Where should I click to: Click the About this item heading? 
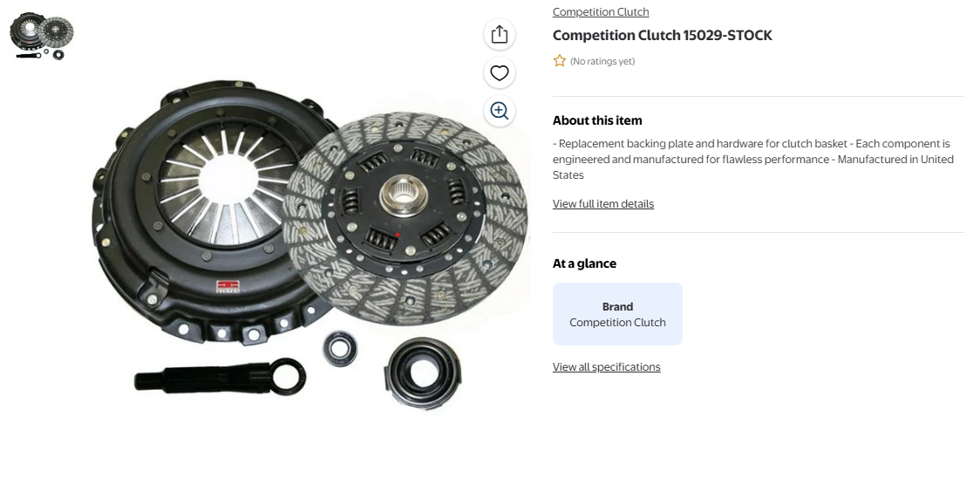pos(597,120)
